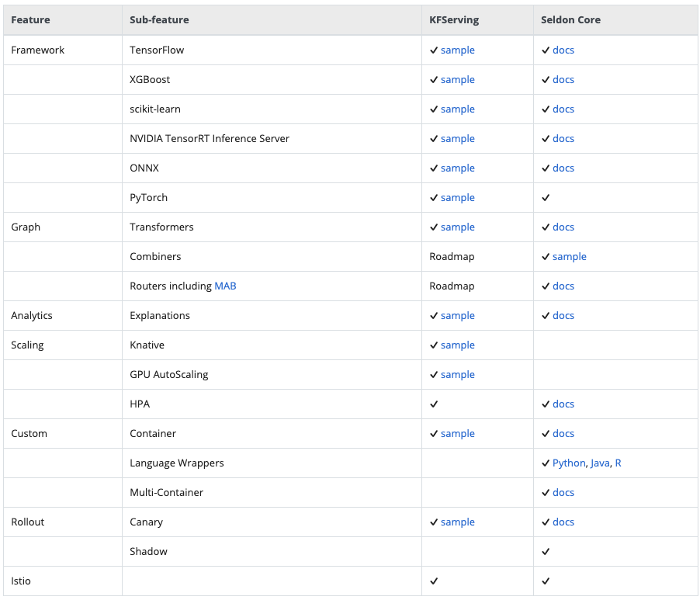The height and width of the screenshot is (600, 700).
Task: Open Seldon Core docs for Explanations
Action: [563, 316]
